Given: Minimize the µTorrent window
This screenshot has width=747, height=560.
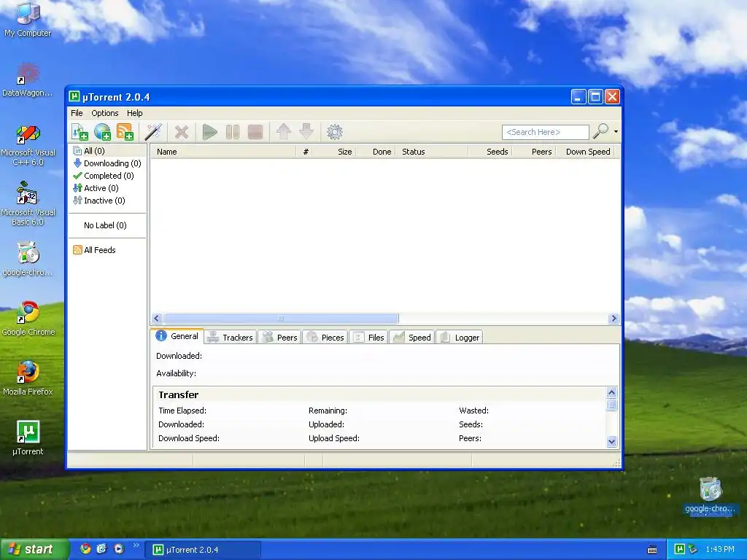Looking at the screenshot, I should [578, 97].
